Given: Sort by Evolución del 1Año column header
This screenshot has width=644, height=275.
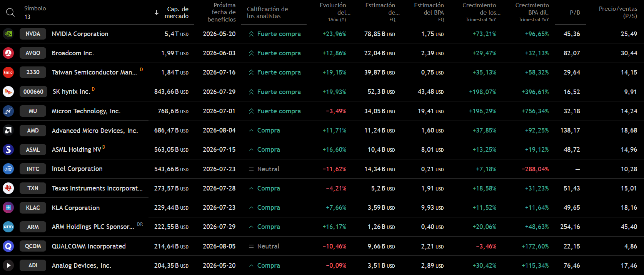Looking at the screenshot, I should 333,12.
